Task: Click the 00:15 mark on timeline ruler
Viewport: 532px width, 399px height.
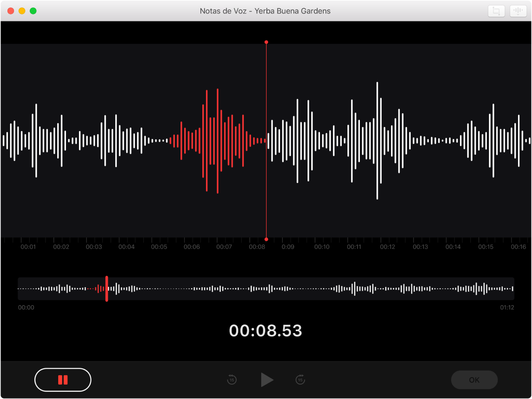Action: tap(485, 247)
